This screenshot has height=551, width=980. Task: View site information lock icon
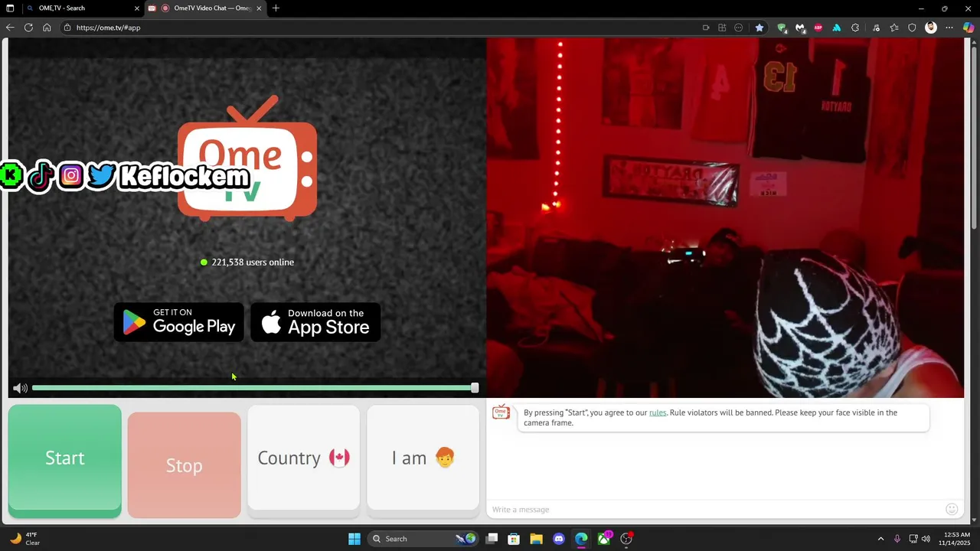coord(67,28)
